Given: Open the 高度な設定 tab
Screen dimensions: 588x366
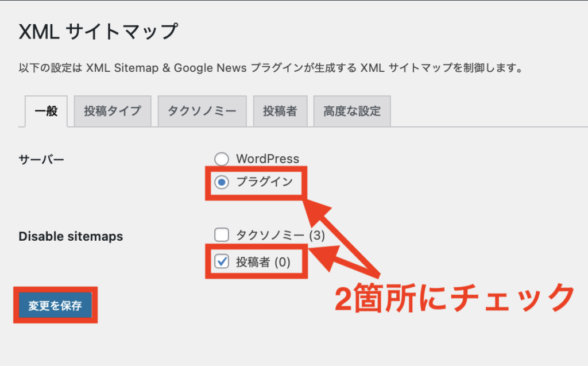Looking at the screenshot, I should pyautogui.click(x=352, y=111).
